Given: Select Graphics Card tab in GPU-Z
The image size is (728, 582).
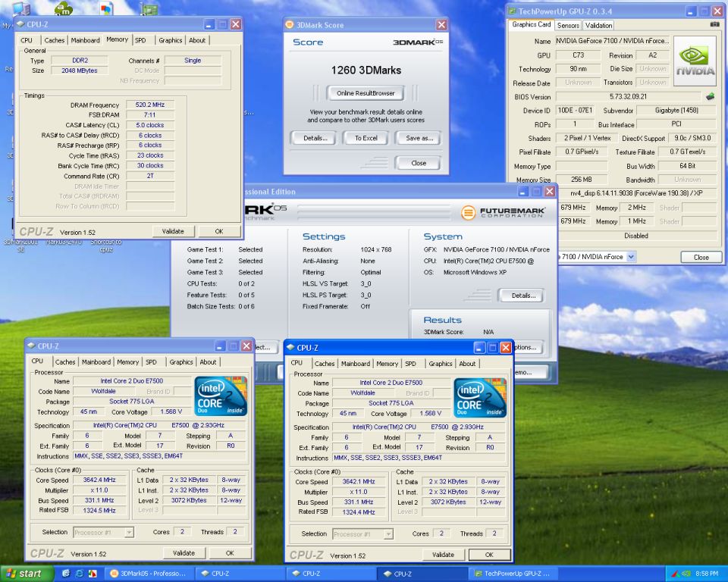Looking at the screenshot, I should [x=531, y=24].
